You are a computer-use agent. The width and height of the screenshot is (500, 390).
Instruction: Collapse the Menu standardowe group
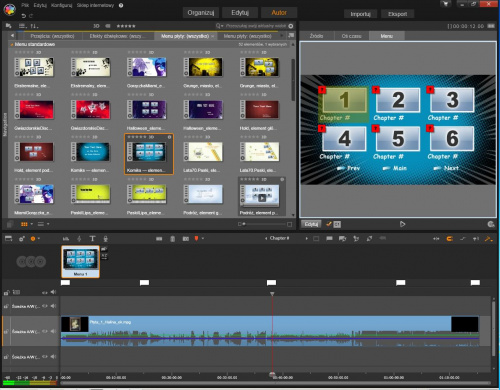click(x=12, y=44)
